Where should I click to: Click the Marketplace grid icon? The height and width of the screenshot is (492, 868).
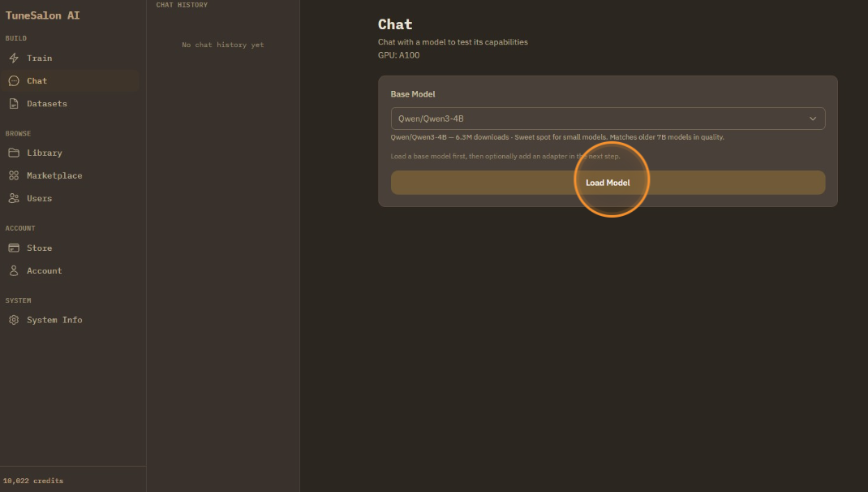pos(14,175)
